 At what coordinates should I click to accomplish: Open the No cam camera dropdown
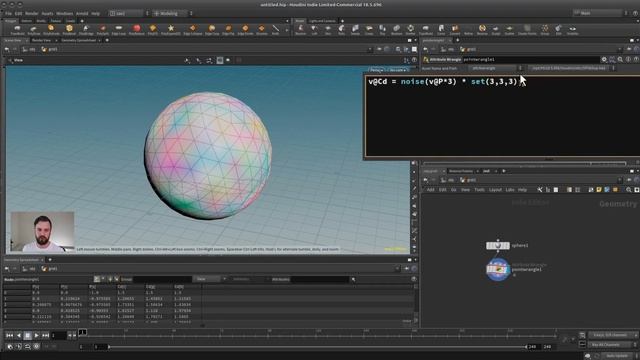pos(397,70)
